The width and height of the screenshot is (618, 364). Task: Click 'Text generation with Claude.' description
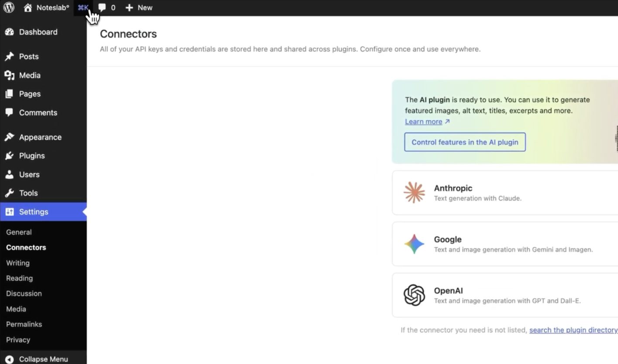pos(477,198)
